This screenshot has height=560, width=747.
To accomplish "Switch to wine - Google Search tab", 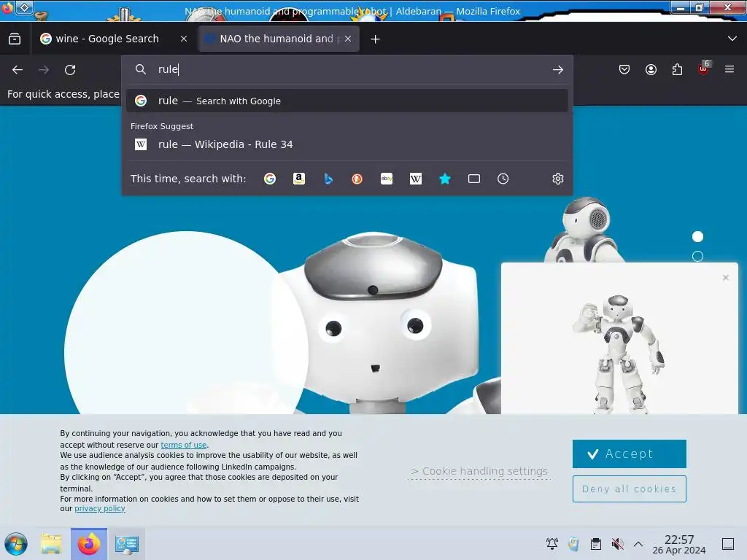I will pos(107,39).
